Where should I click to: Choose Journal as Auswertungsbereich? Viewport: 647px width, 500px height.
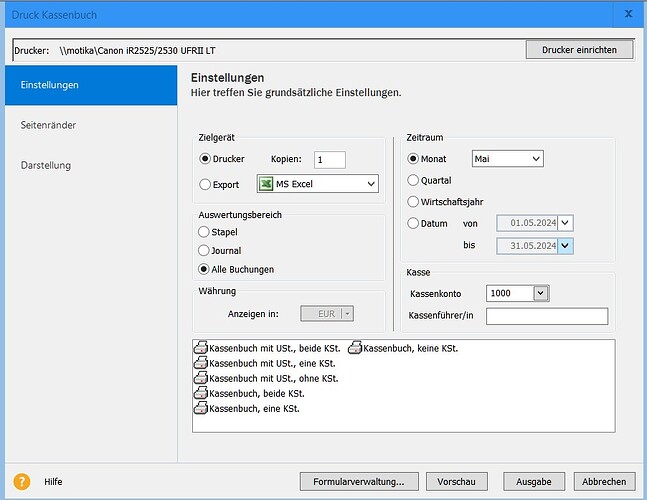coord(203,250)
